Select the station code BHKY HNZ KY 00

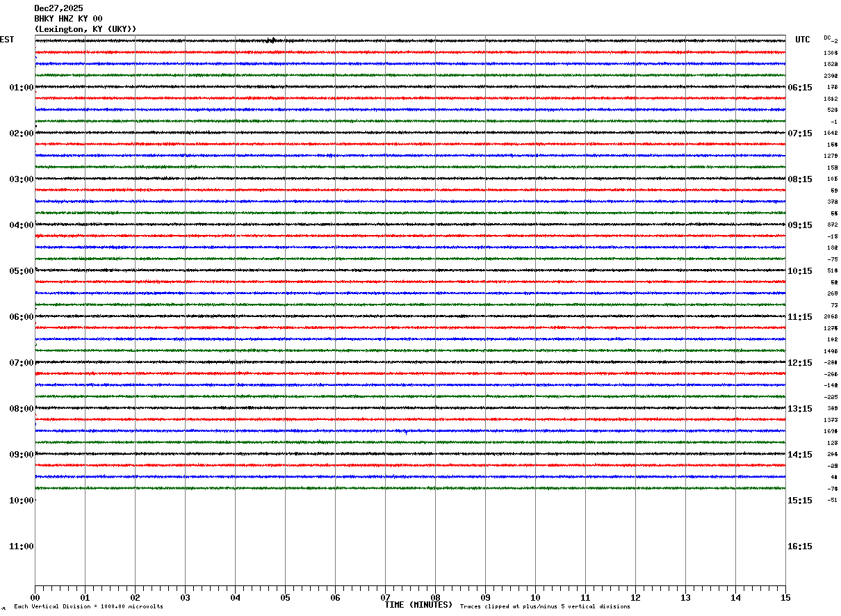(68, 19)
